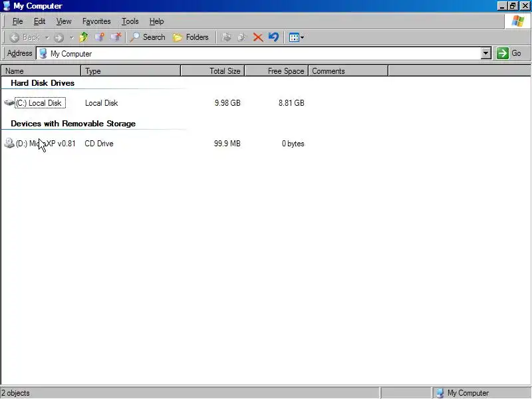
Task: Select the (C:) Local Disk drive icon
Action: 9,102
